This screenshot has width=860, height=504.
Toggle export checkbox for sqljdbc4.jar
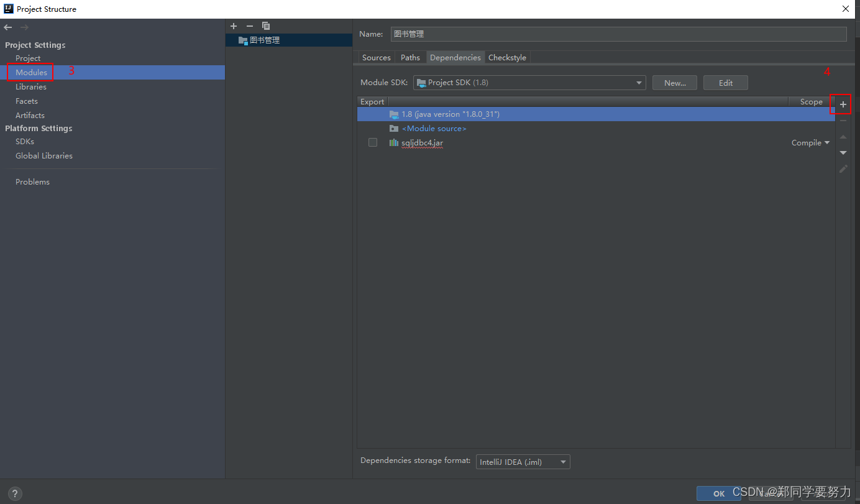click(x=373, y=143)
